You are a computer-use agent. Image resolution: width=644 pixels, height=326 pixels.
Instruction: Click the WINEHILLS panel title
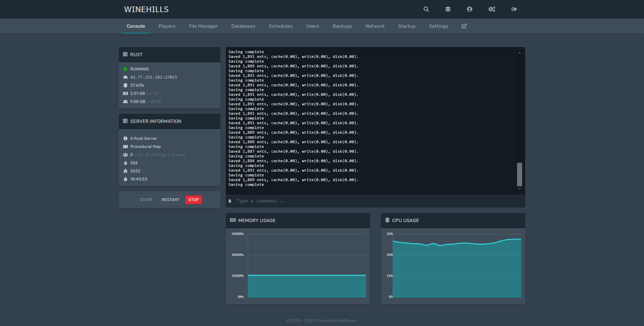[x=146, y=9]
